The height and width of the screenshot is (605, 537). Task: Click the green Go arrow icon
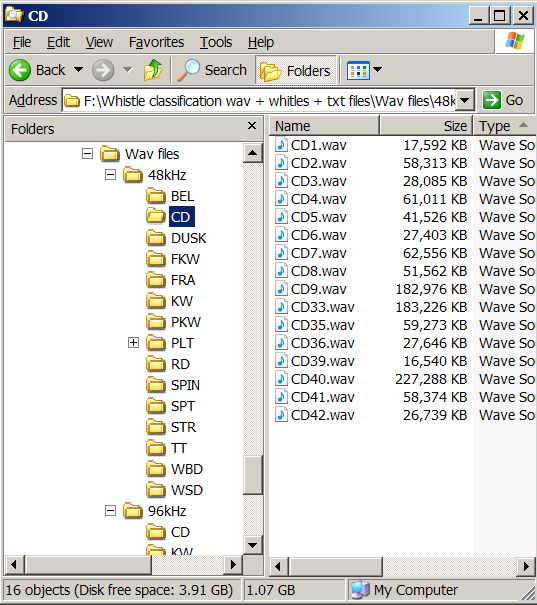(492, 100)
